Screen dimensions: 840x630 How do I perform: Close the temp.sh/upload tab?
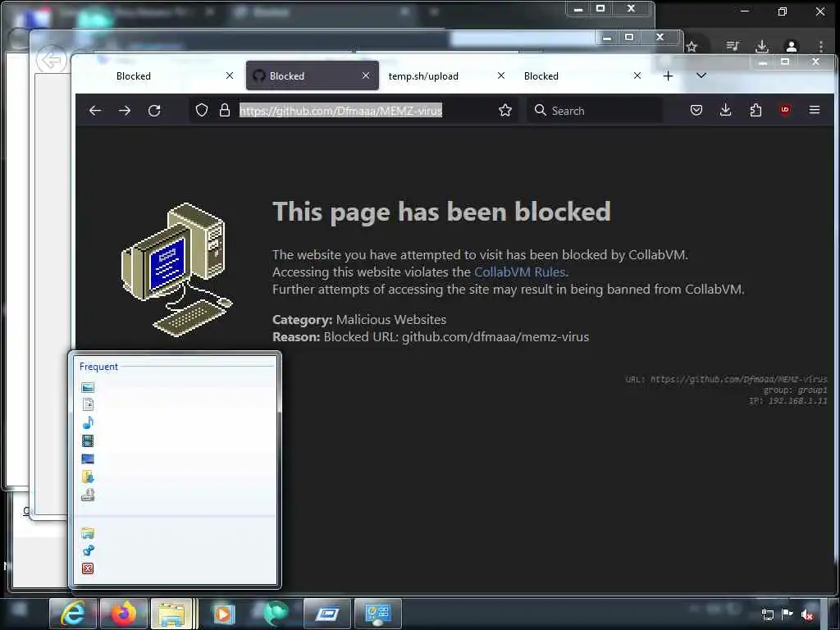click(501, 75)
